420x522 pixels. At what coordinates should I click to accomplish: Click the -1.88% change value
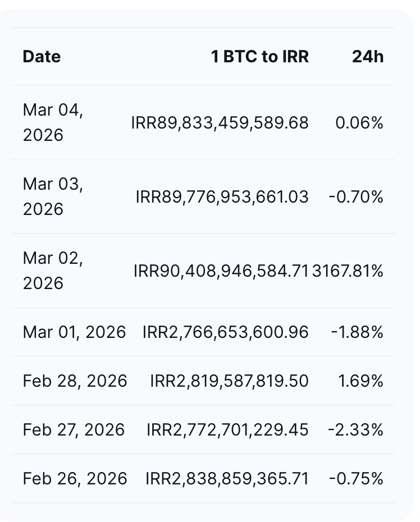point(357,332)
